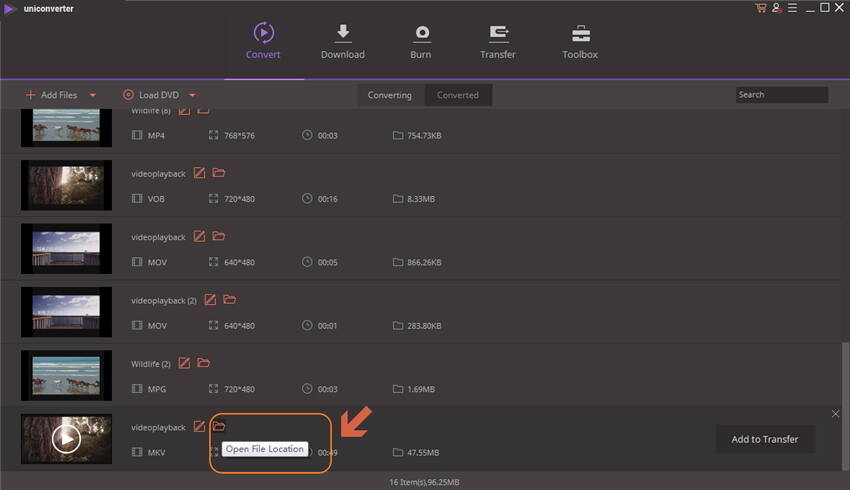
Task: Rename the Wildlife (2) file
Action: pos(184,363)
